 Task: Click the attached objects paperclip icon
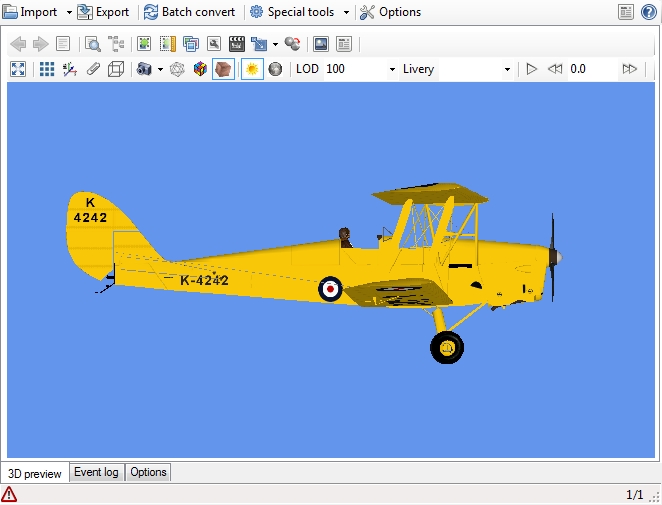tap(93, 69)
